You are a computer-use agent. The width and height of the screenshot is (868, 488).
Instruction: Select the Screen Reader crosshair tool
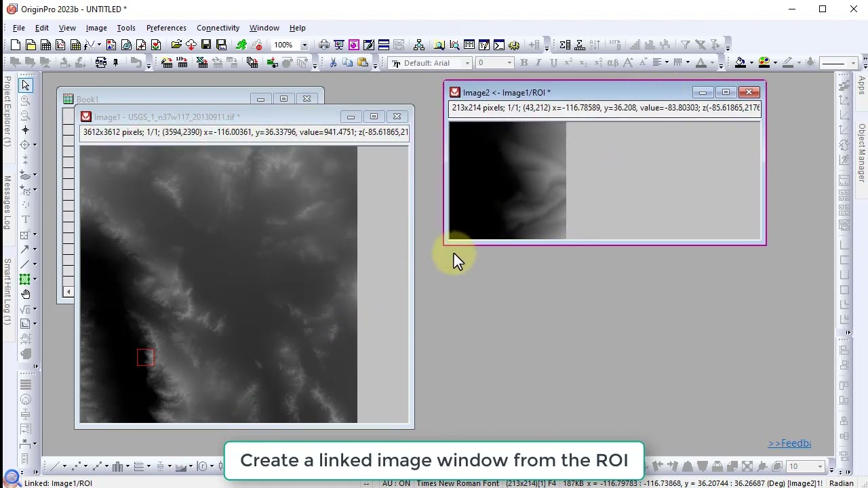pos(25,129)
